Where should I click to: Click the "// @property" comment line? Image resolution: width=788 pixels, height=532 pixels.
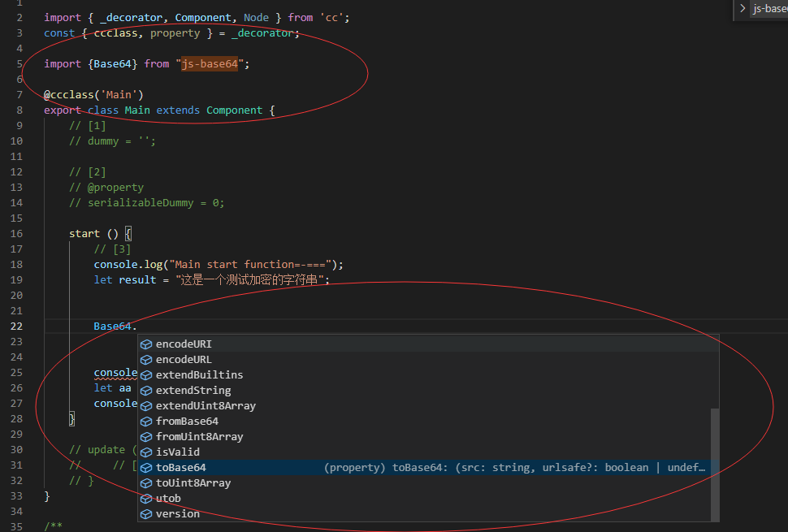106,188
